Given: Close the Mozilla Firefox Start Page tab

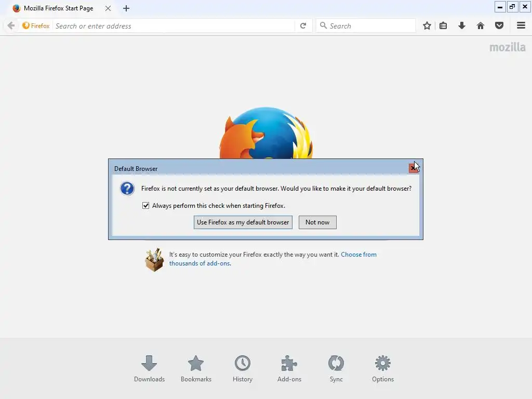Looking at the screenshot, I should point(108,8).
